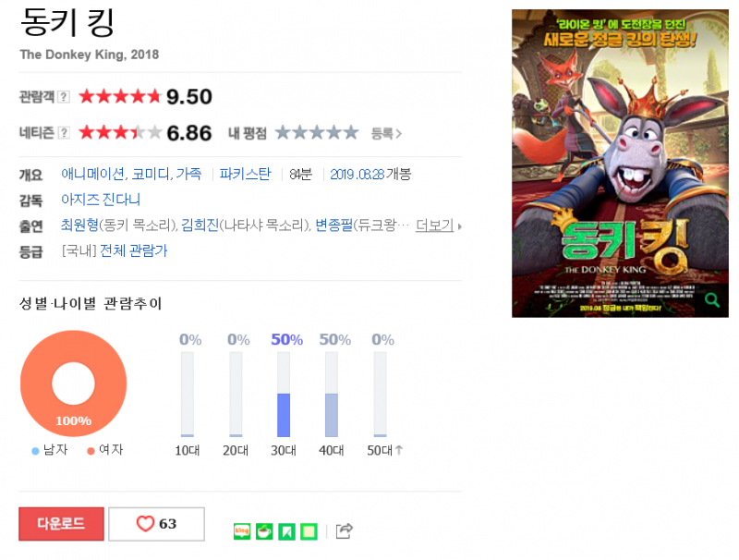Open The Donkey King poster thumbnail
The height and width of the screenshot is (560, 739).
(620, 163)
